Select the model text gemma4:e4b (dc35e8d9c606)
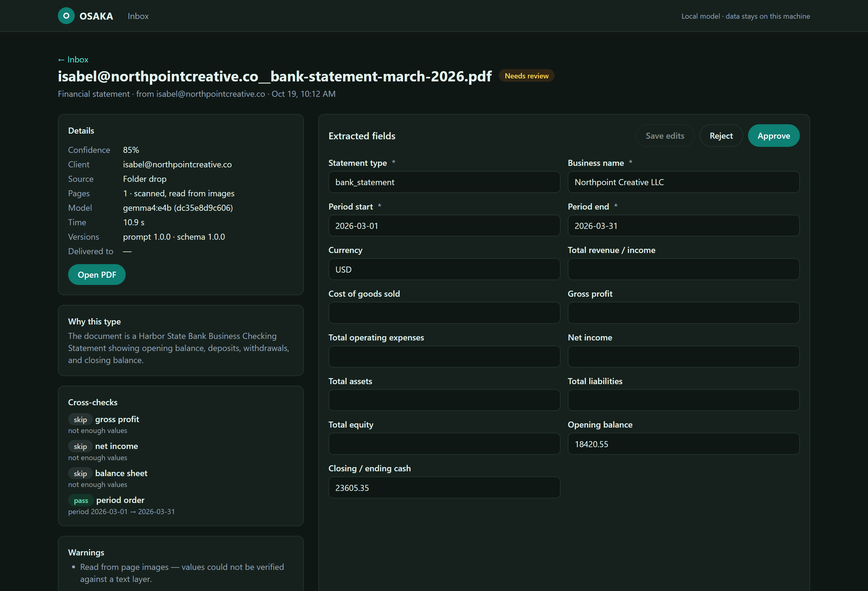The width and height of the screenshot is (868, 591). tap(178, 208)
